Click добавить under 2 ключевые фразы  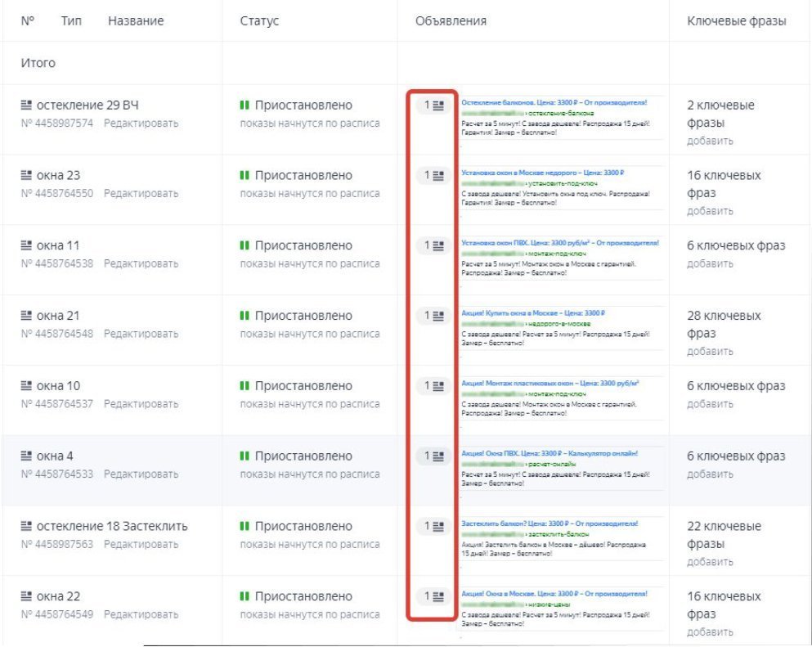click(x=710, y=142)
